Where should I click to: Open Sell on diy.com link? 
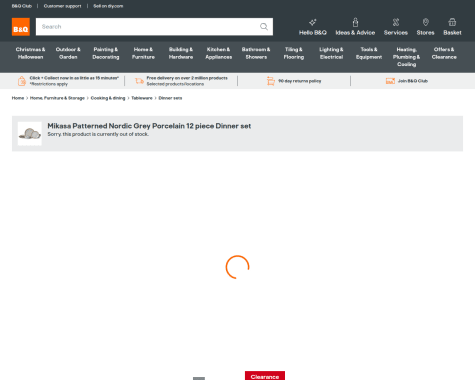click(108, 6)
